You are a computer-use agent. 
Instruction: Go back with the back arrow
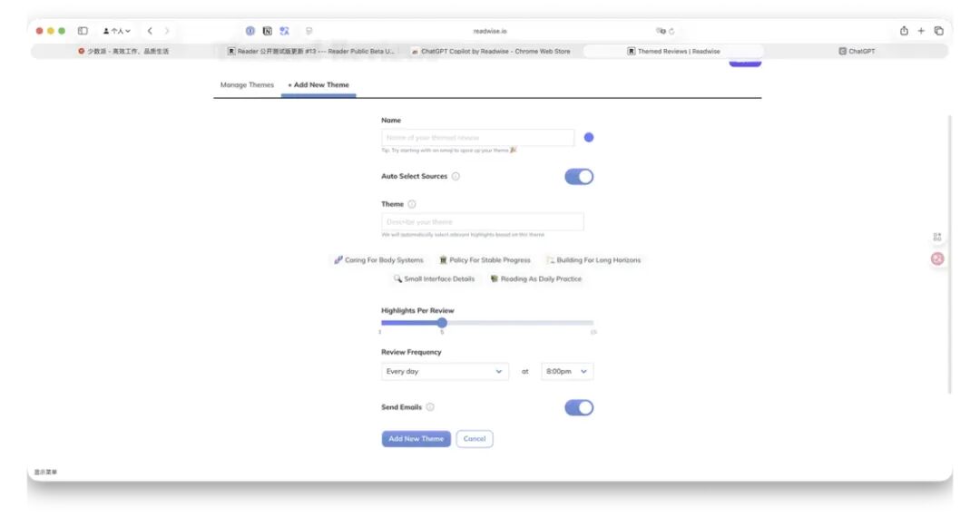(x=150, y=31)
